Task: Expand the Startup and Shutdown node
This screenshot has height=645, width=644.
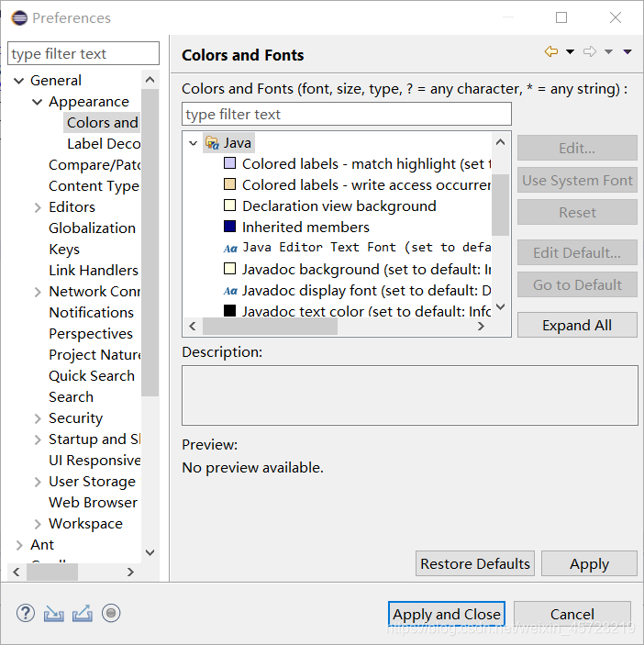Action: click(38, 439)
